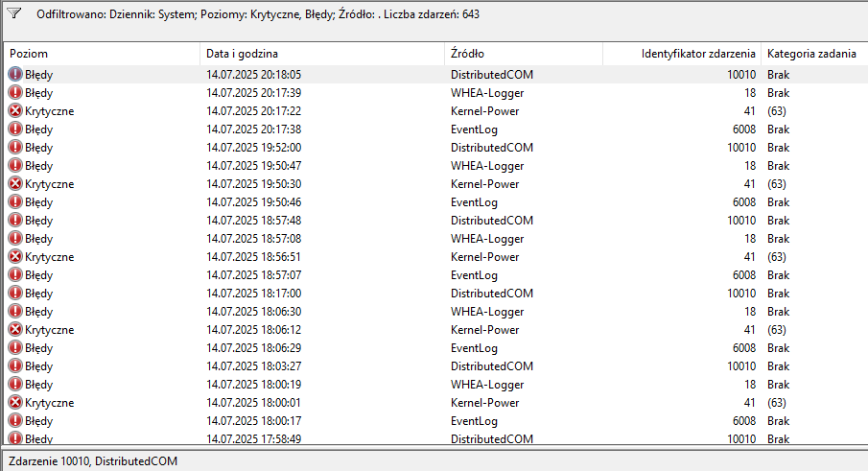Select timestamp 14.07.2025 19:50:30

pyautogui.click(x=253, y=184)
